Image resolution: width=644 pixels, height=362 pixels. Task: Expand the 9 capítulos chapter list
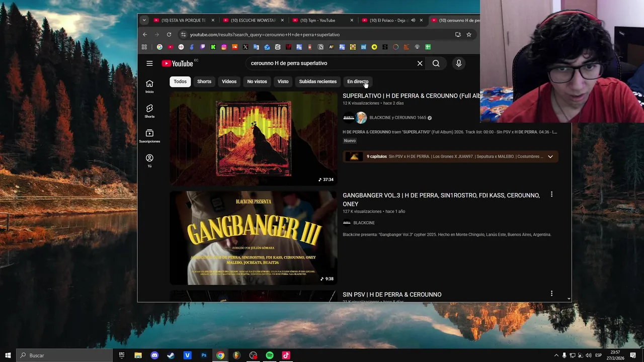click(x=550, y=156)
